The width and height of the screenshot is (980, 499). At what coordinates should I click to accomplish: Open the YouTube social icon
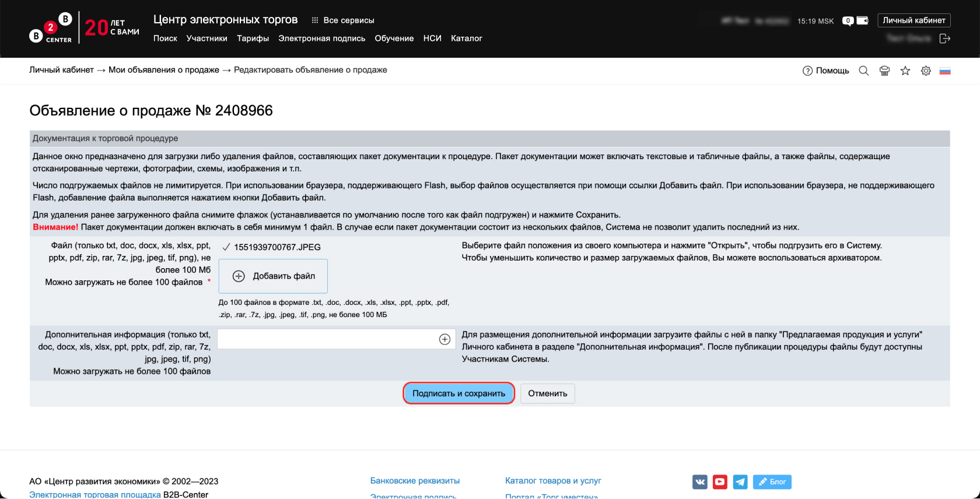point(720,482)
